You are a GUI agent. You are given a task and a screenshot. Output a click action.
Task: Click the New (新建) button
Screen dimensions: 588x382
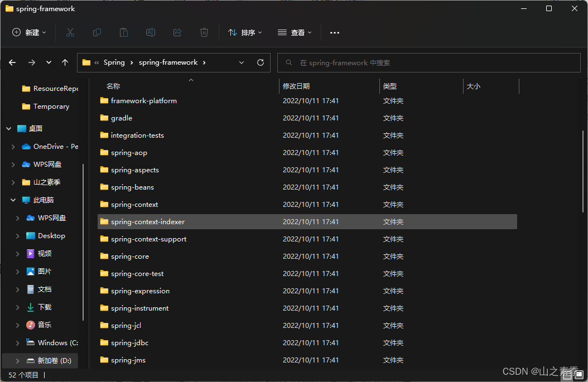click(29, 32)
